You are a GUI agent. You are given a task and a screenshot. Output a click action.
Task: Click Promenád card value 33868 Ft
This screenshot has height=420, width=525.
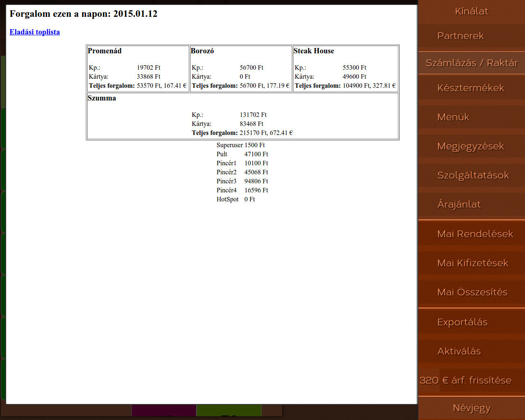click(x=148, y=77)
